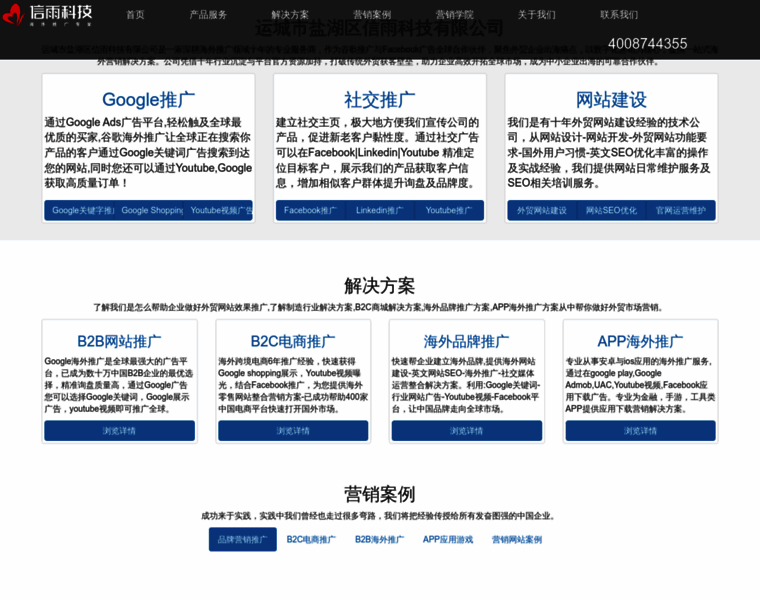Open the 首页 menu item
The image size is (760, 600).
[135, 15]
